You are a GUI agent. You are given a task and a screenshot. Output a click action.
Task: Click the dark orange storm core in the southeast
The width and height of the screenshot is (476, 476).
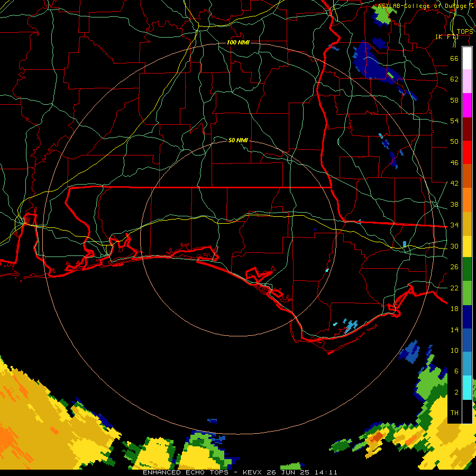pos(377,436)
